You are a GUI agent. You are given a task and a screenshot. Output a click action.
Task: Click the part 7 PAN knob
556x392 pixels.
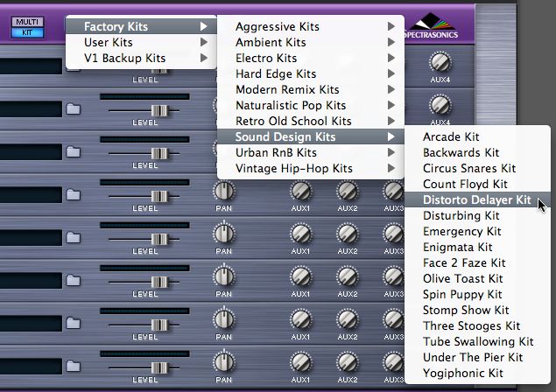[224, 319]
